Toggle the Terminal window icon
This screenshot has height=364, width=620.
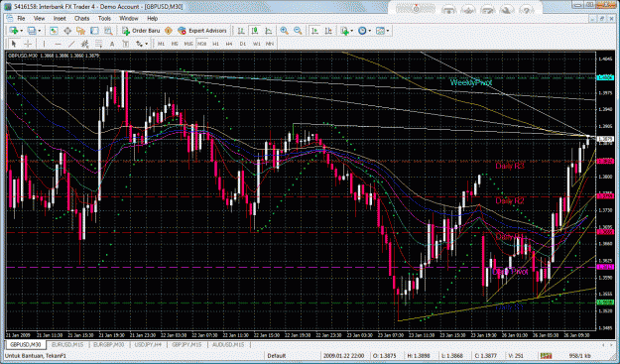click(x=94, y=31)
